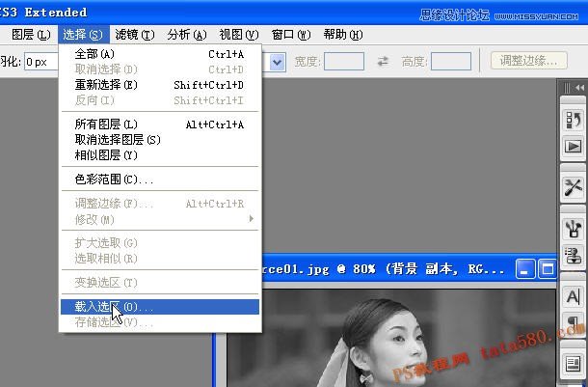This screenshot has height=387, width=588.
Task: Maximize the document window
Action: coord(548,269)
